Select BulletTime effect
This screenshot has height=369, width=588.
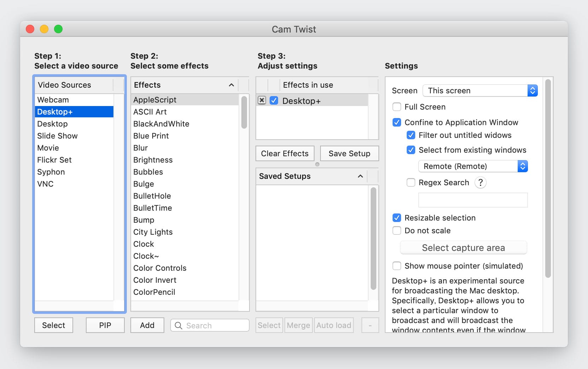(x=184, y=208)
